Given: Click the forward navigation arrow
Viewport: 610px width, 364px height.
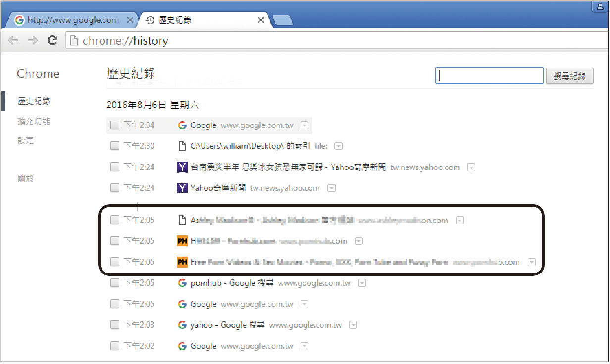Looking at the screenshot, I should (32, 41).
